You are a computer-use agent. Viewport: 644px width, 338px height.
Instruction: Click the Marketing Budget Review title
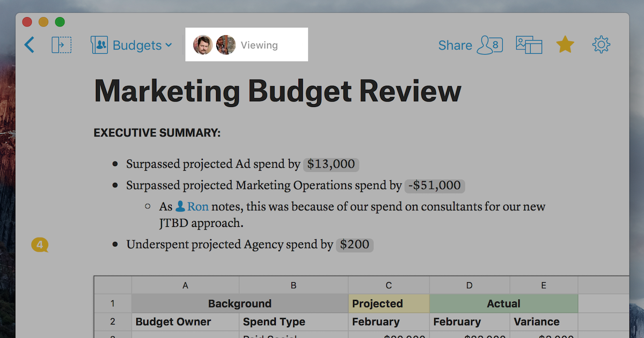277,91
